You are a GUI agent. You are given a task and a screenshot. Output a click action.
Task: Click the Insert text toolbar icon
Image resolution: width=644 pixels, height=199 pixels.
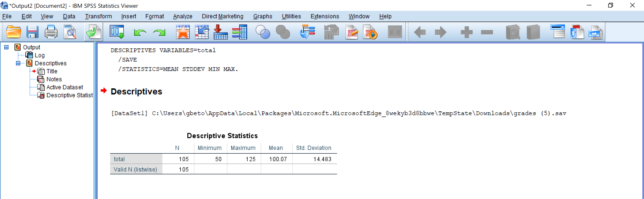(596, 32)
